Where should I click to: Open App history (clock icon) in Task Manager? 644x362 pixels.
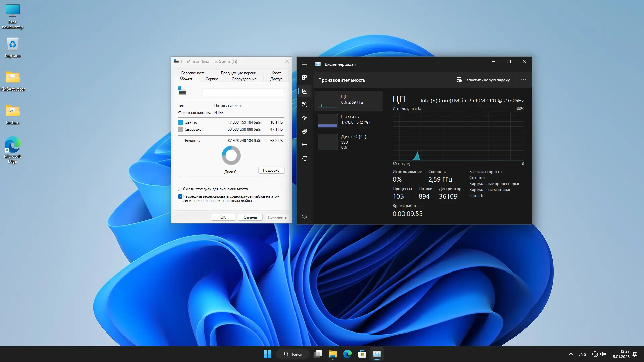pos(304,104)
